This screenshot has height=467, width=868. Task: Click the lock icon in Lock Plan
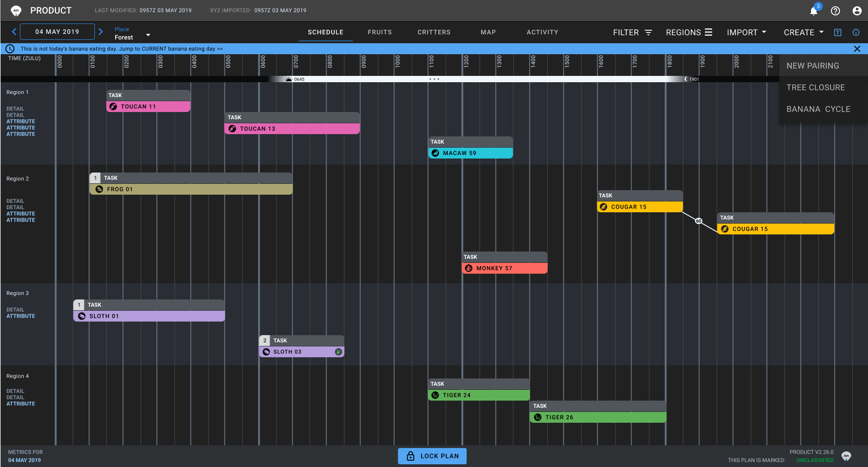[410, 456]
